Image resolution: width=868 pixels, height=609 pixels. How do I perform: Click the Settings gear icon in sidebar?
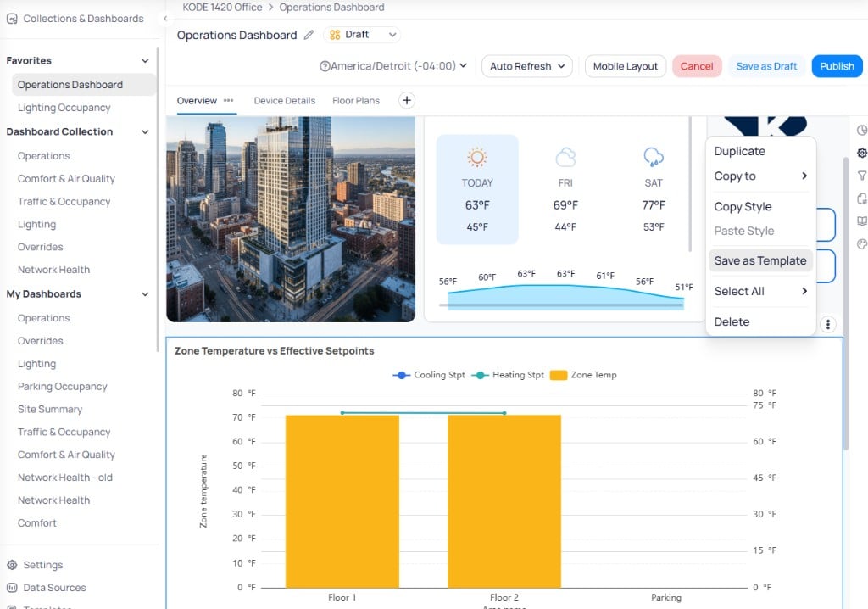click(12, 565)
